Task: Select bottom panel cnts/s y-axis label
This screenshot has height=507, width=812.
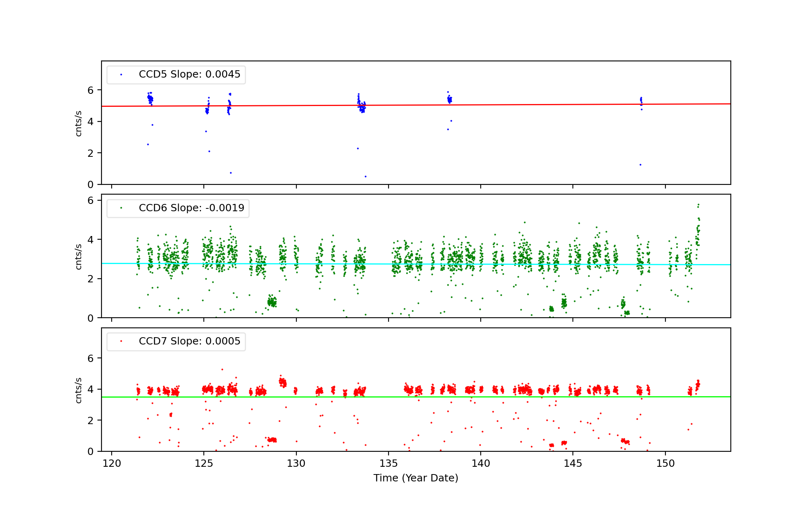Action: [79, 390]
